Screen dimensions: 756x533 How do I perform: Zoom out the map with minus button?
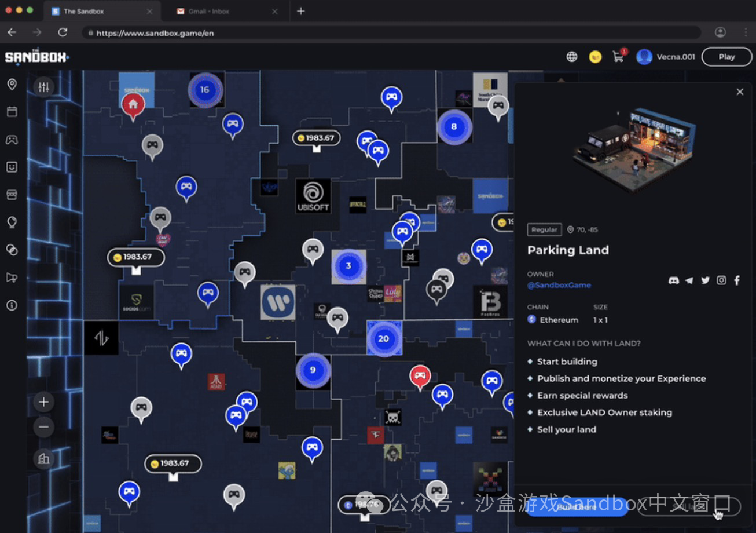pos(43,428)
